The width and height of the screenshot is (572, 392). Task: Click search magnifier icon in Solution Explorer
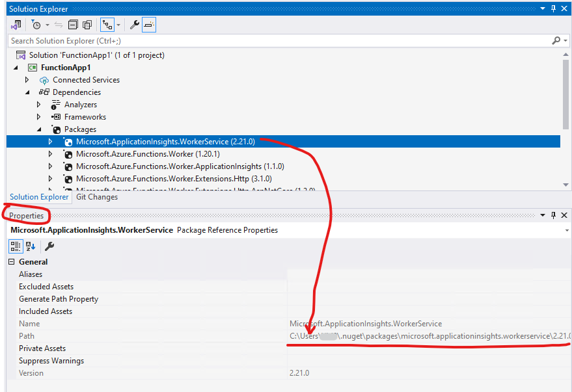coord(556,40)
